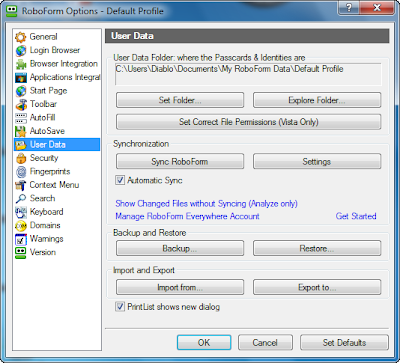
Task: Select Context Menu settings
Action: pos(54,185)
